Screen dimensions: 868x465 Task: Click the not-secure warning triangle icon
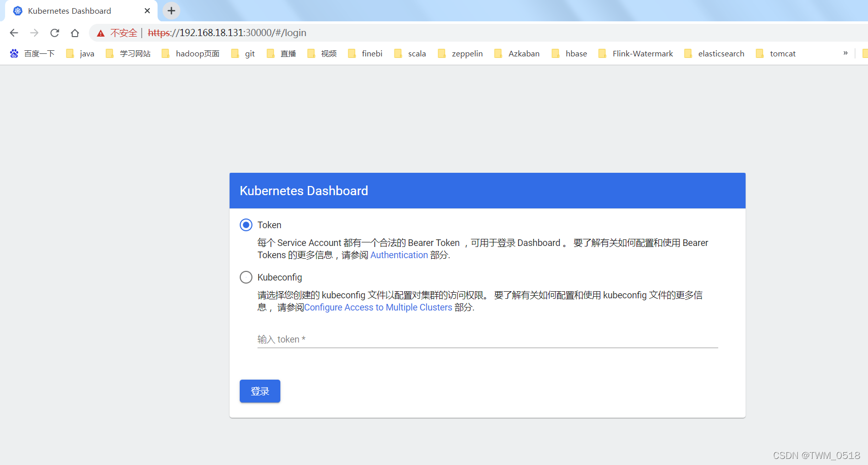(101, 33)
